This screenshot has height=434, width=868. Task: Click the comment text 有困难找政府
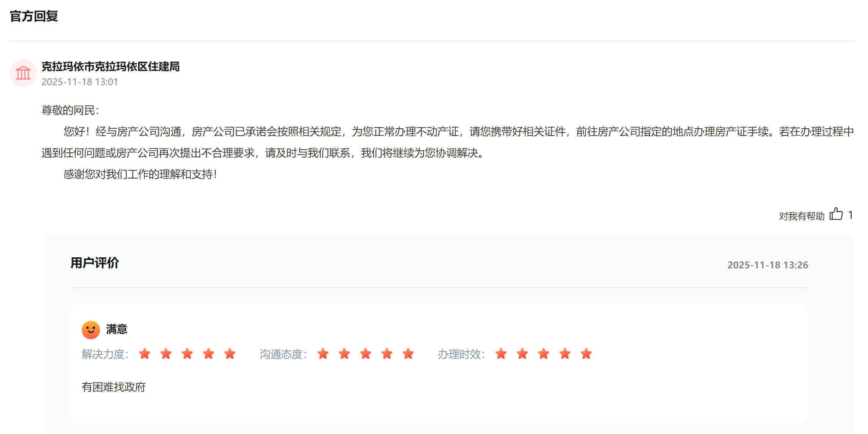[114, 387]
